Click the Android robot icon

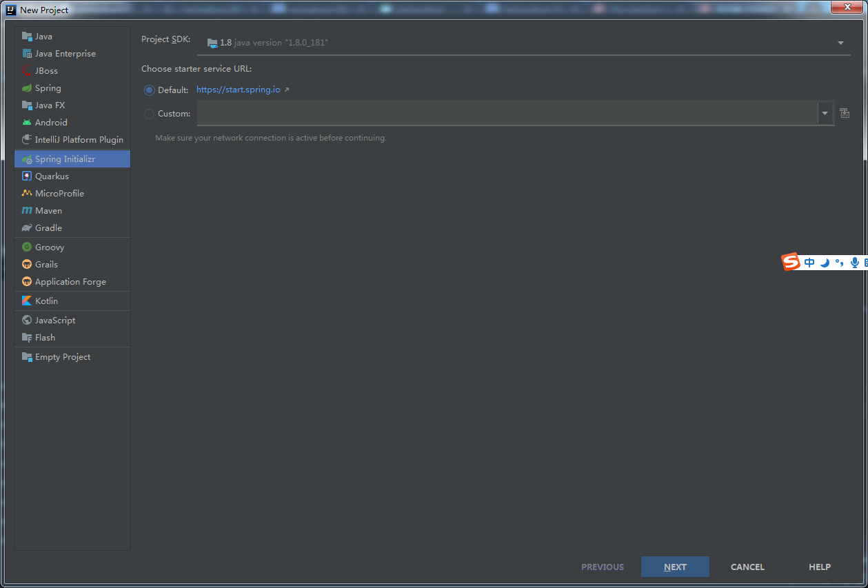click(27, 123)
